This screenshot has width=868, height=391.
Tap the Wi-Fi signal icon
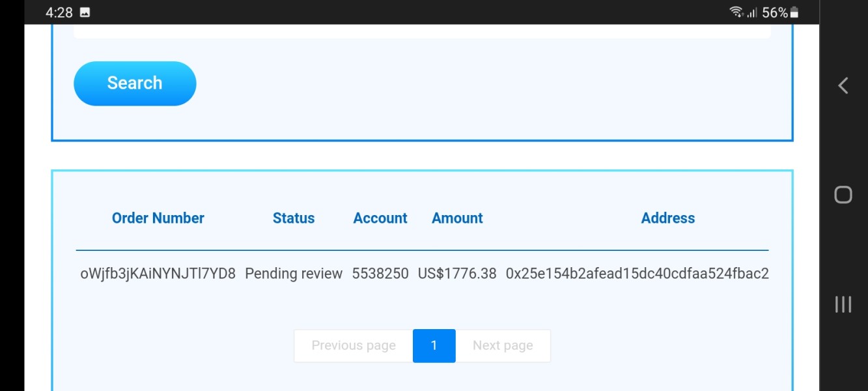(x=736, y=12)
